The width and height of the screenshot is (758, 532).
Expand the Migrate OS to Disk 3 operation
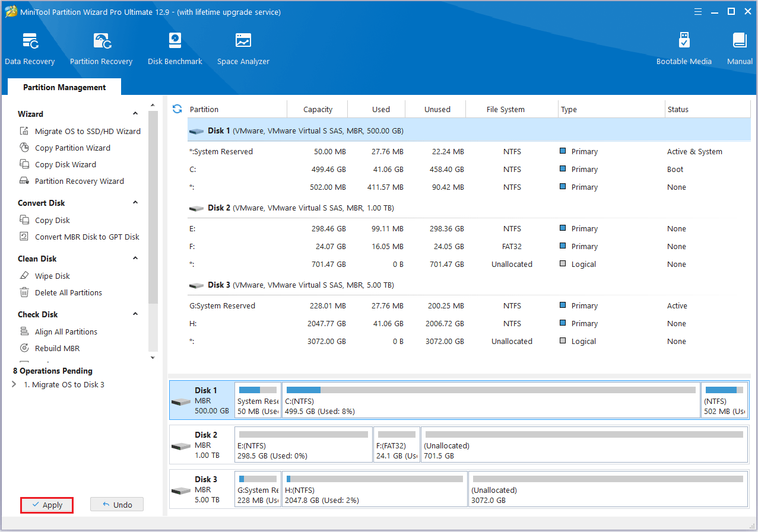[x=13, y=383]
